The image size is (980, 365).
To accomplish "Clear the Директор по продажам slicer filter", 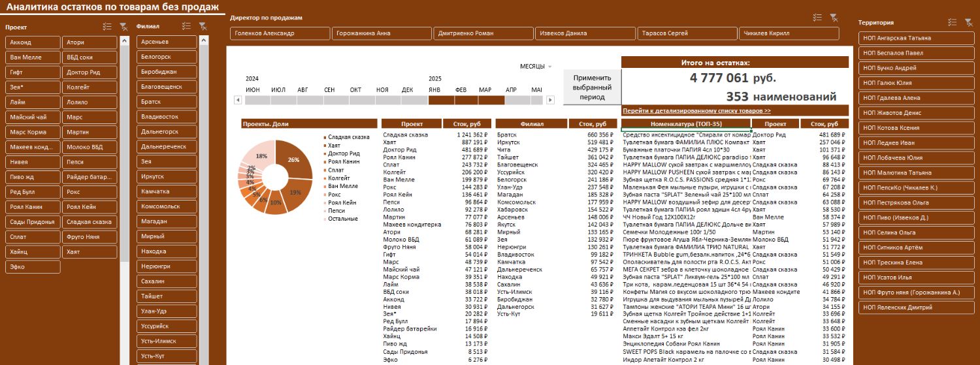I will (x=834, y=18).
